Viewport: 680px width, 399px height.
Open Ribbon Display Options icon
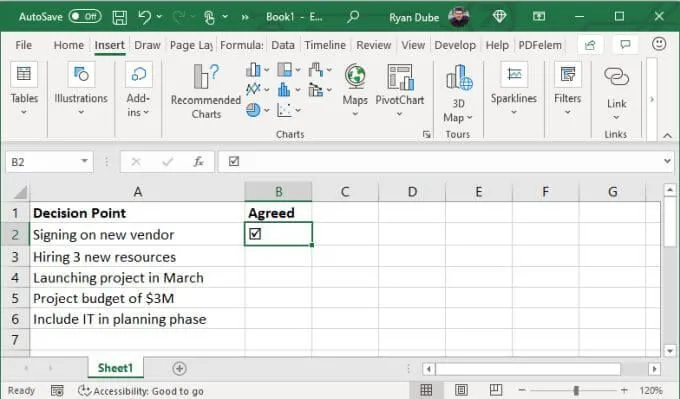point(539,16)
